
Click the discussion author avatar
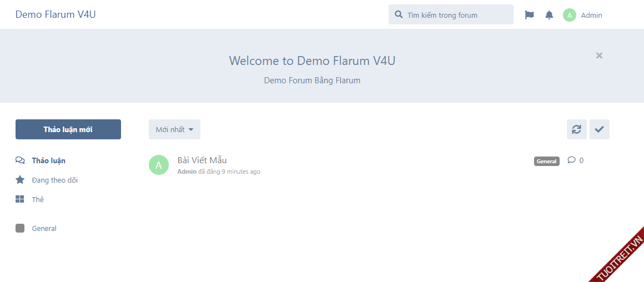tap(159, 165)
